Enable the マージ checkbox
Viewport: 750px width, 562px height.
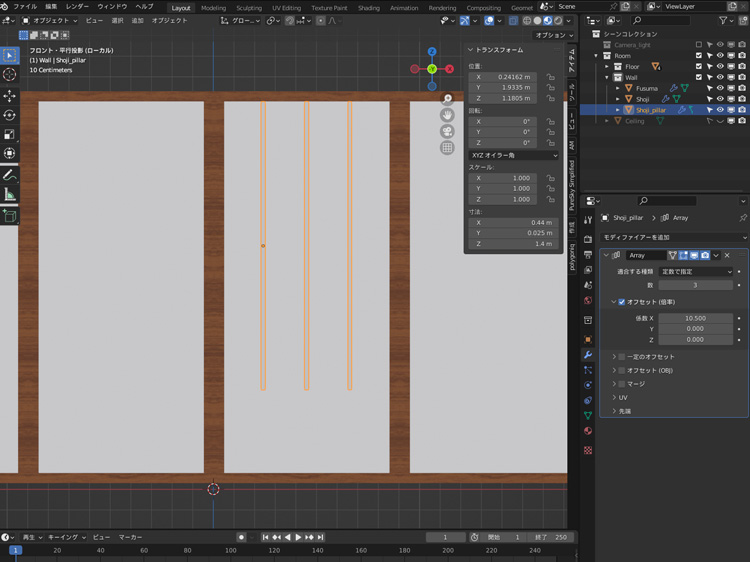pyautogui.click(x=622, y=384)
